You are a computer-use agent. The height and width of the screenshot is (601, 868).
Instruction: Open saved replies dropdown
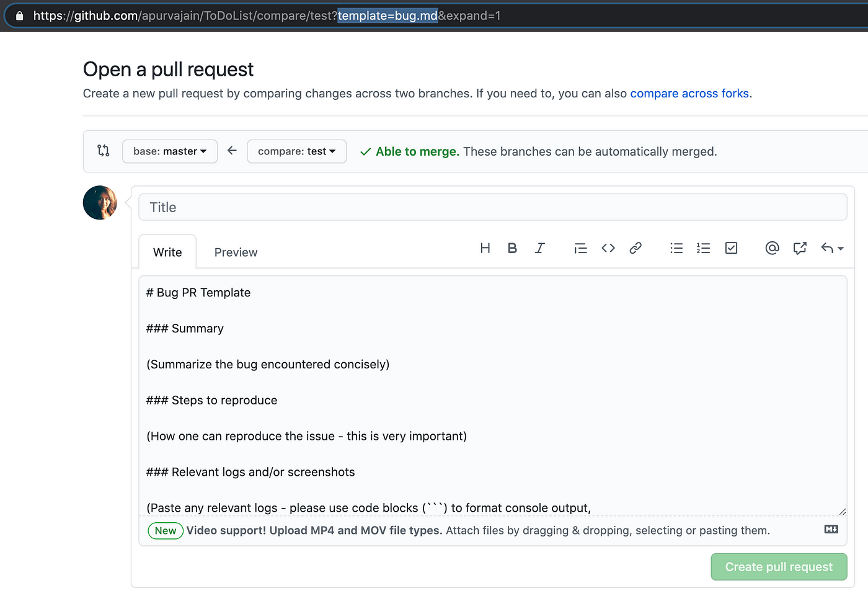(832, 248)
